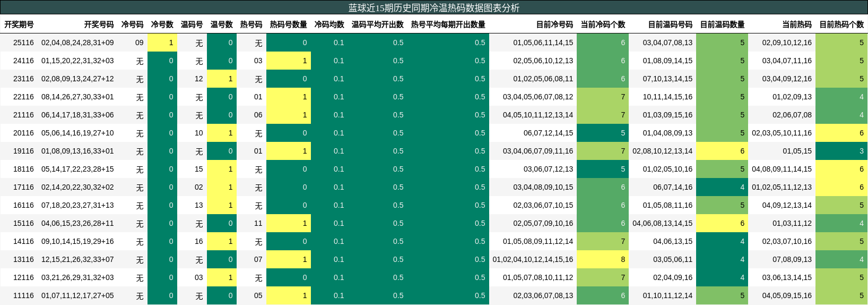Select the 开奖期号 column header

point(19,24)
